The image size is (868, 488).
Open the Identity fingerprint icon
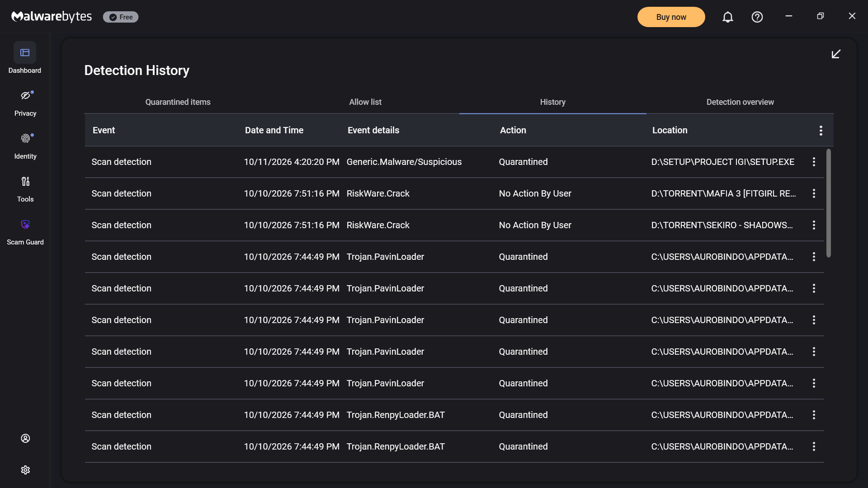[25, 138]
